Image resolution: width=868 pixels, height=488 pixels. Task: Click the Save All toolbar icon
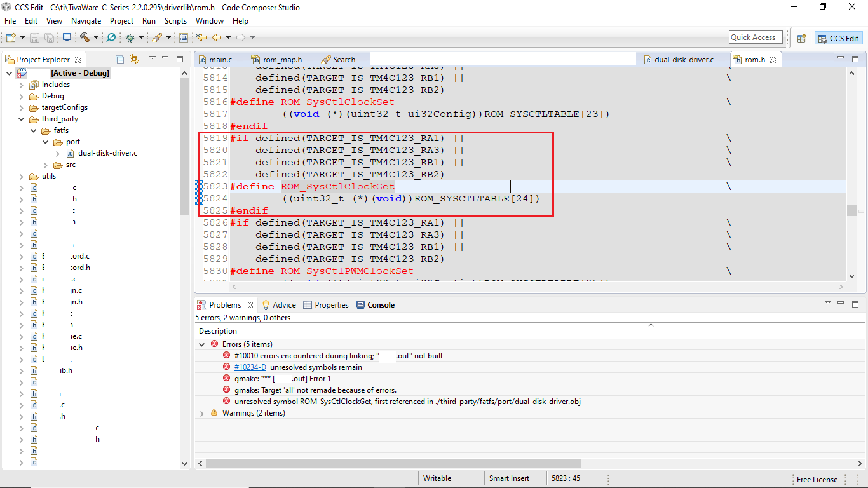(x=49, y=37)
